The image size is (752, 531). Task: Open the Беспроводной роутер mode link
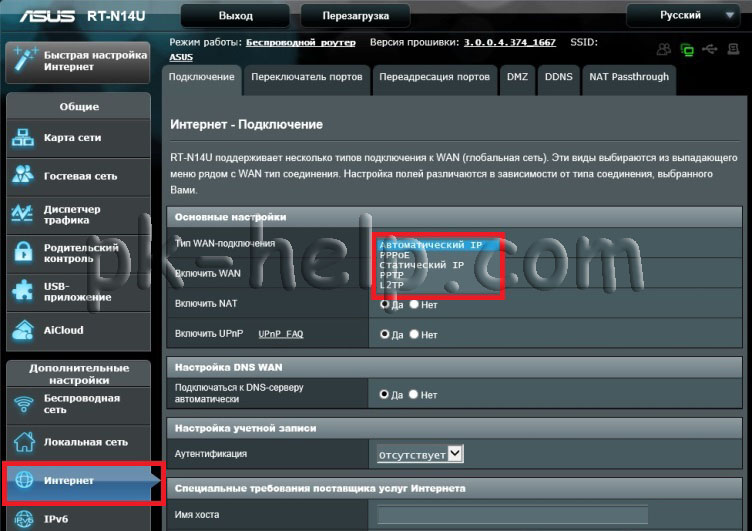coord(301,42)
